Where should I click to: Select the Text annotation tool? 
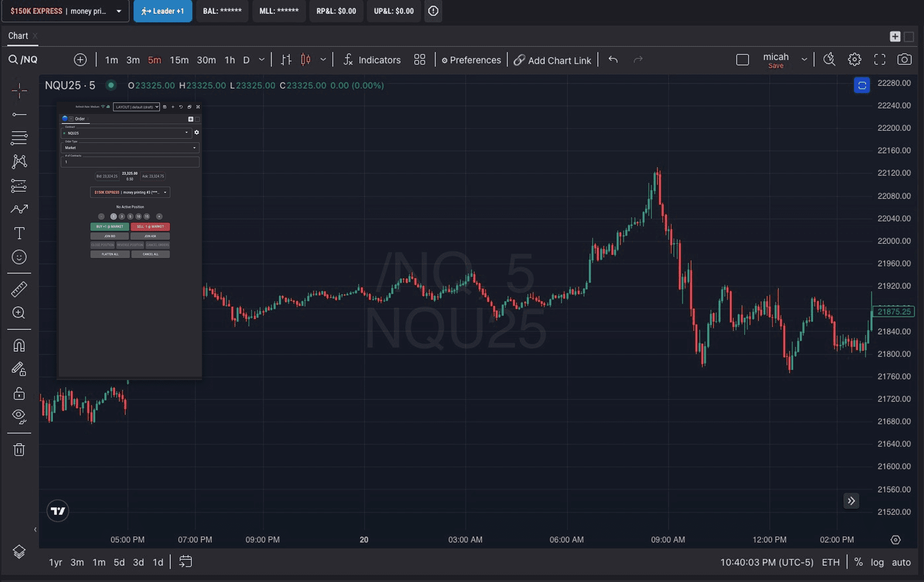pos(19,233)
